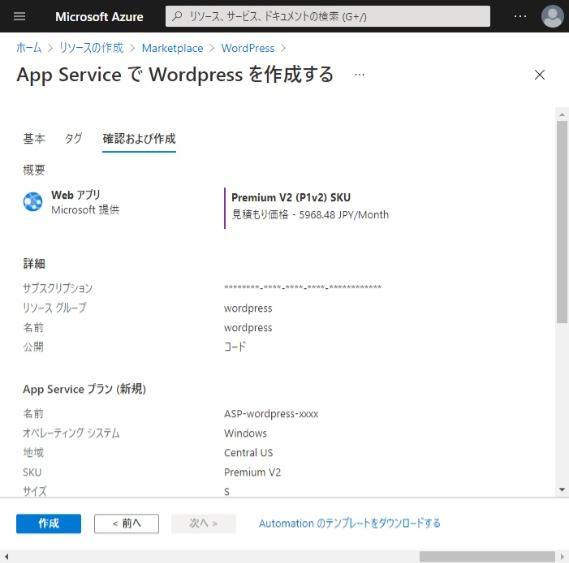
Task: Go to WordPress breadcrumb
Action: click(x=248, y=48)
